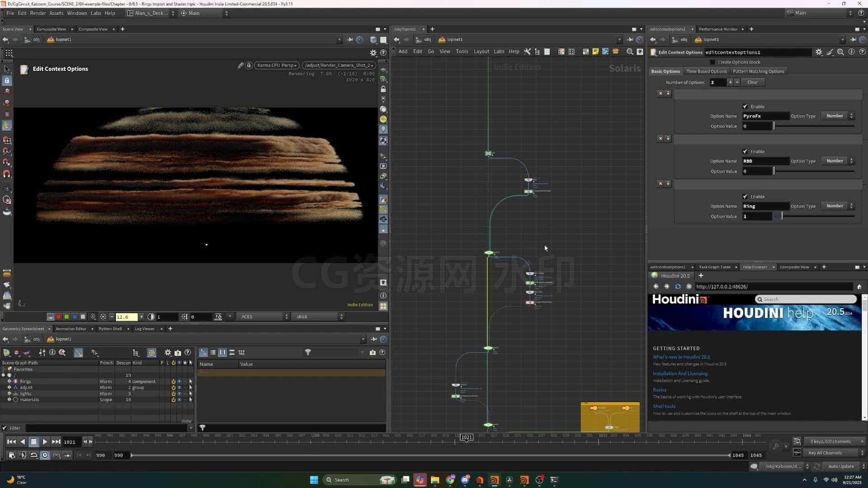Screen dimensions: 868x488
Task: Reload the help browser page
Action: pos(678,286)
